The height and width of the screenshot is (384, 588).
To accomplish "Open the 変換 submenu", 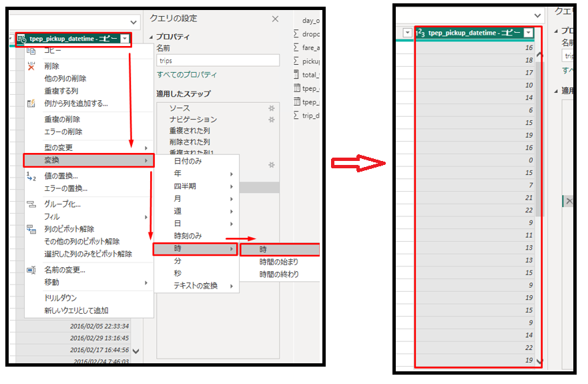I will click(89, 160).
